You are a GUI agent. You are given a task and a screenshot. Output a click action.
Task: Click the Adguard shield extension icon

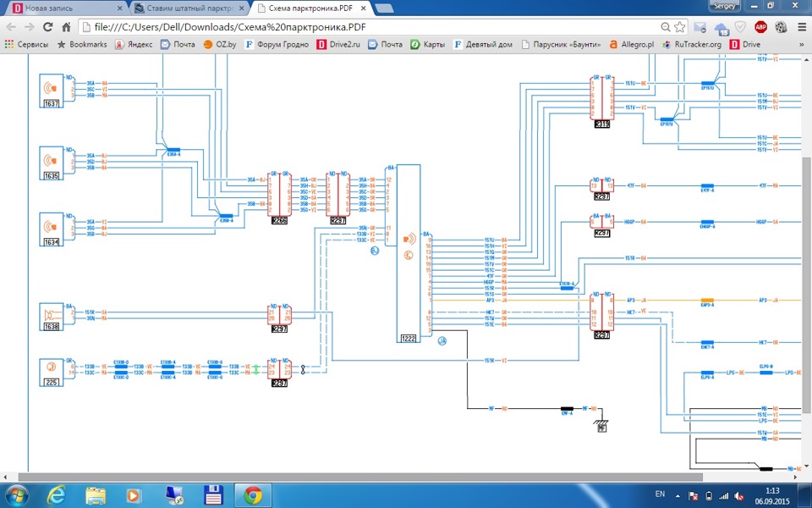point(741,27)
